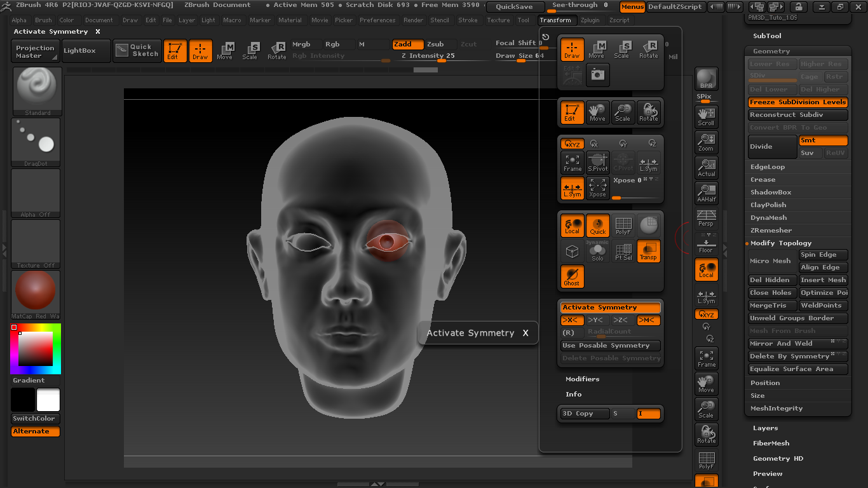Image resolution: width=868 pixels, height=488 pixels.
Task: Open the MatCap Red Wax material sphere
Action: coord(36,295)
